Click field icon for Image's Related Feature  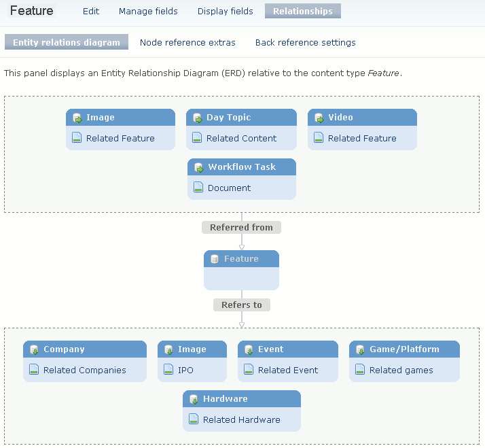point(77,137)
